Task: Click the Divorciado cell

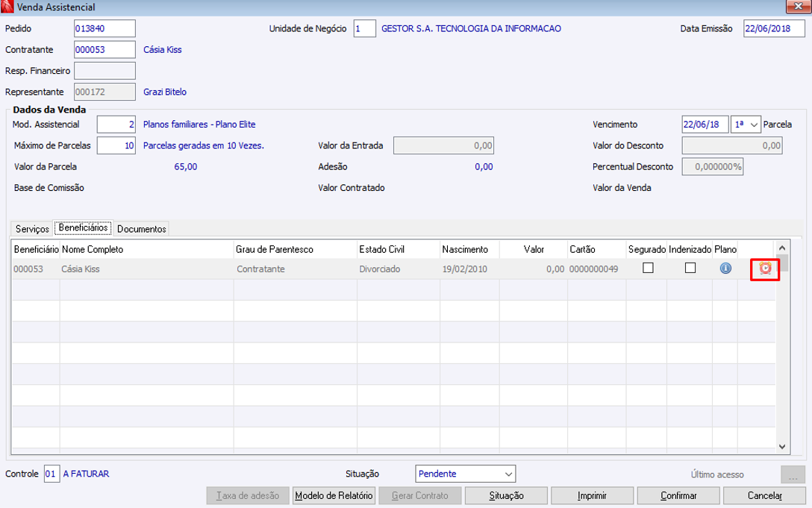Action: pos(399,269)
